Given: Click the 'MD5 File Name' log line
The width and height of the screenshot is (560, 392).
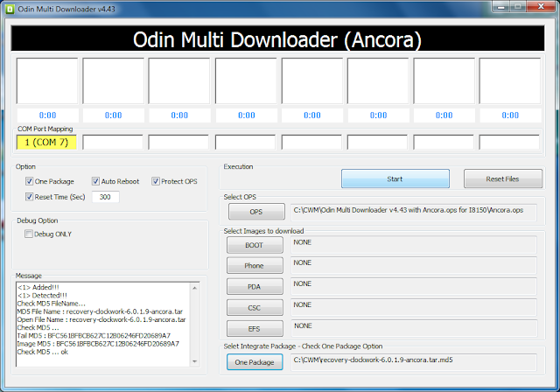Looking at the screenshot, I should (100, 311).
